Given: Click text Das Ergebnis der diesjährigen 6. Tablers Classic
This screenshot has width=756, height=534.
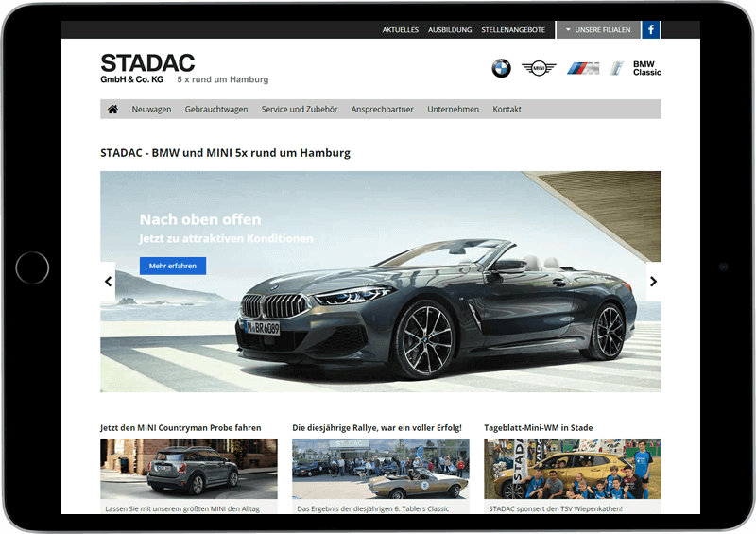Looking at the screenshot, I should 372,508.
